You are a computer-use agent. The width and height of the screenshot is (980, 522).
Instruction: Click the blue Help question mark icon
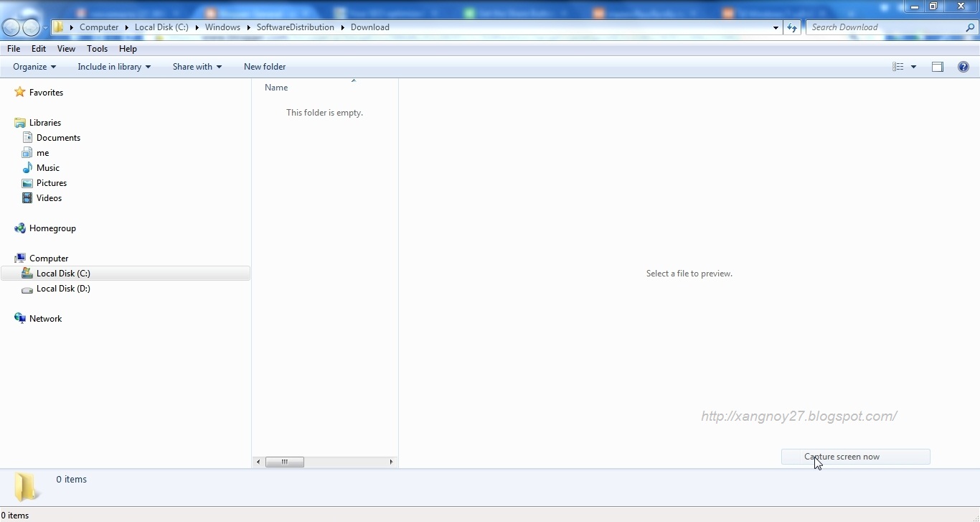[963, 67]
